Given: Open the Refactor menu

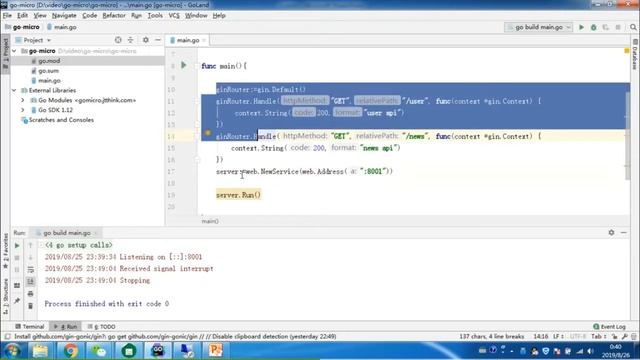Looking at the screenshot, I should click(x=114, y=16).
